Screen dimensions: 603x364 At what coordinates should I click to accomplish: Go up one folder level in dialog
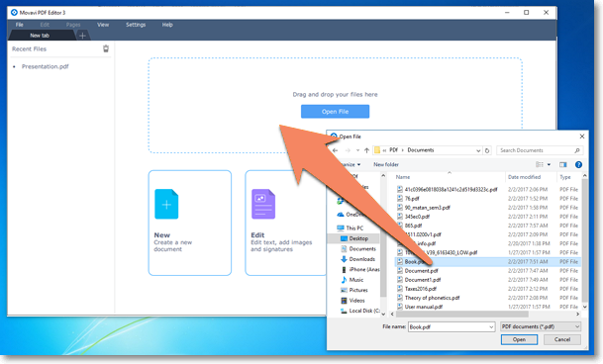(x=366, y=150)
